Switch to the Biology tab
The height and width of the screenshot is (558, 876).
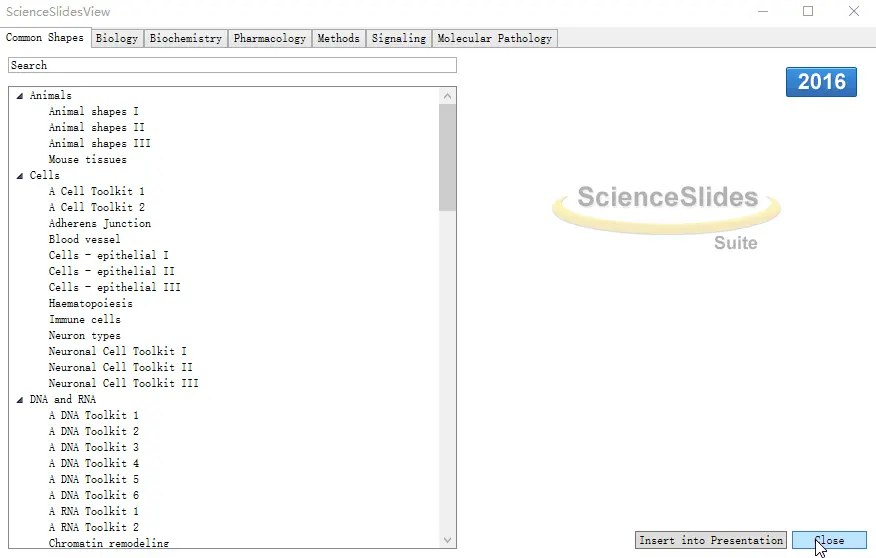[x=117, y=38]
